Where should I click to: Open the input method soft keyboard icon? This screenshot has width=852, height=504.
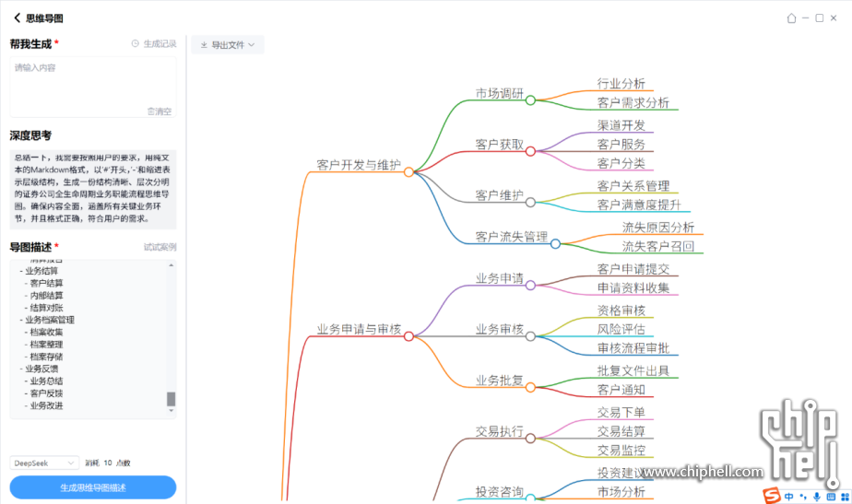point(831,497)
